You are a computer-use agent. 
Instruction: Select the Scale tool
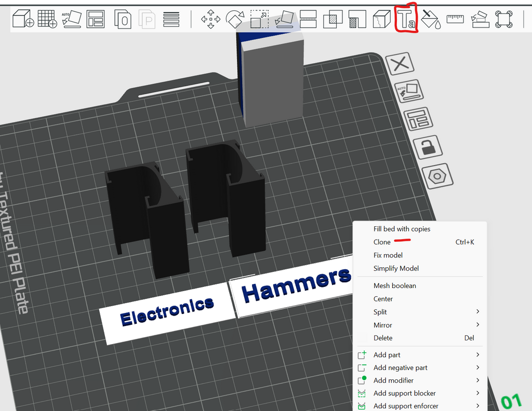pyautogui.click(x=260, y=19)
